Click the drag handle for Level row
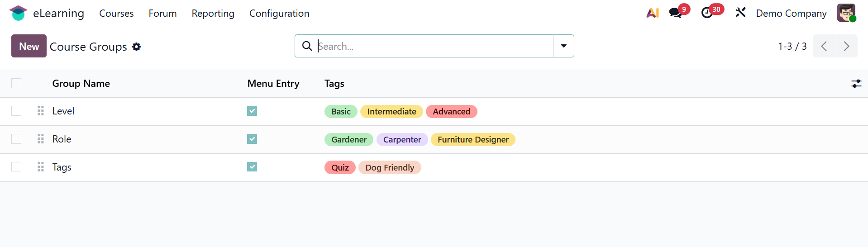 41,111
